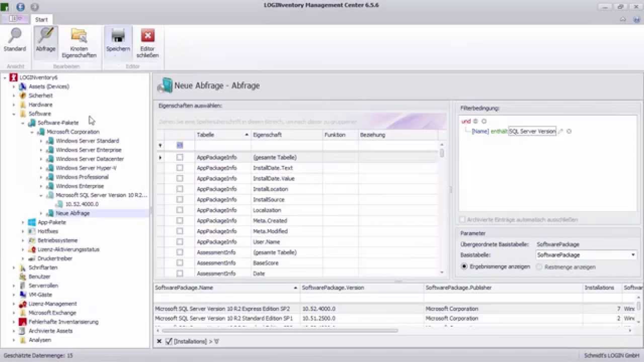Click the SQL Server Version filter value field
Viewport: 644px width, 362px height.
click(x=532, y=131)
